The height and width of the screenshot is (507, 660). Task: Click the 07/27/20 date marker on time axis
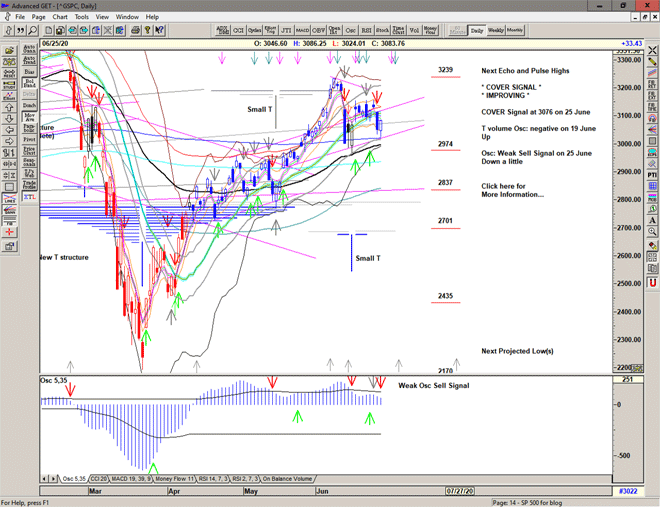pyautogui.click(x=464, y=491)
